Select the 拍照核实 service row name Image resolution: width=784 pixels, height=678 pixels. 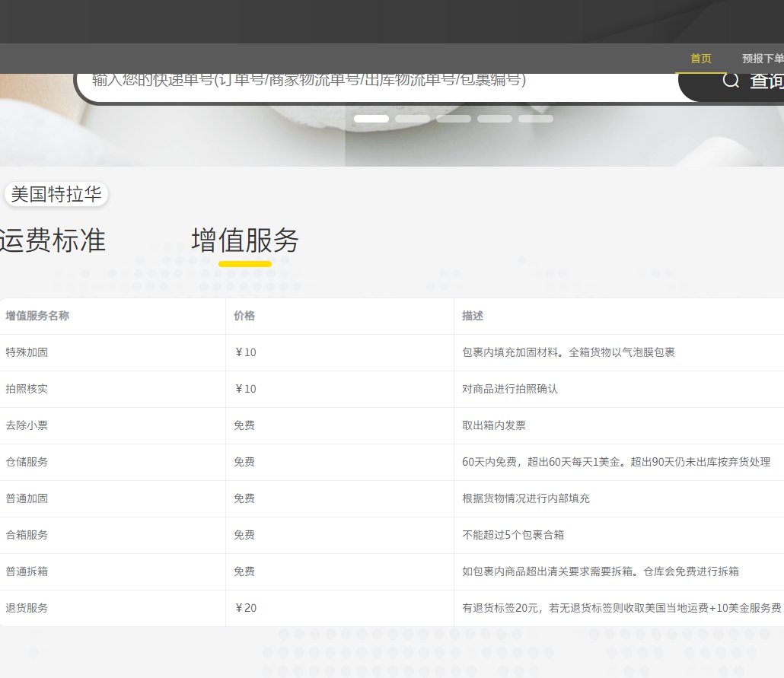[x=27, y=389]
